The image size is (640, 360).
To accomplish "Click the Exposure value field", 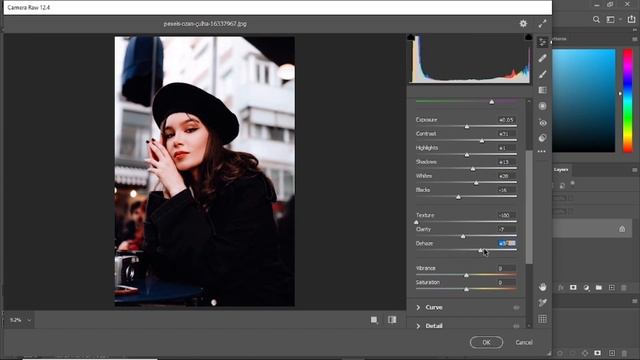I will (x=506, y=120).
